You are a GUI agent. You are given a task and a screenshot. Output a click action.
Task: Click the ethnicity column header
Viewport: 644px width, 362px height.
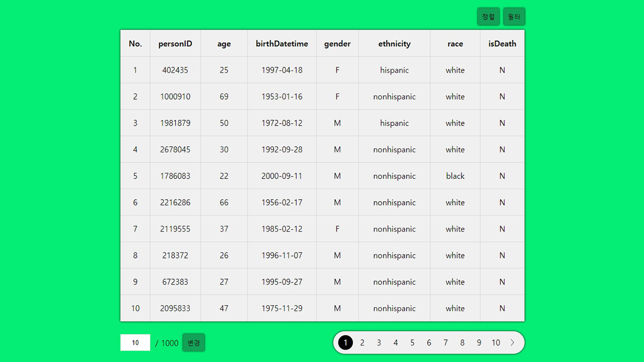tap(394, 44)
